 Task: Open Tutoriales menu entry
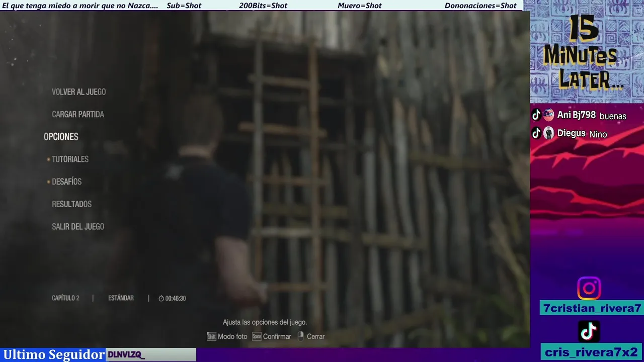click(70, 159)
